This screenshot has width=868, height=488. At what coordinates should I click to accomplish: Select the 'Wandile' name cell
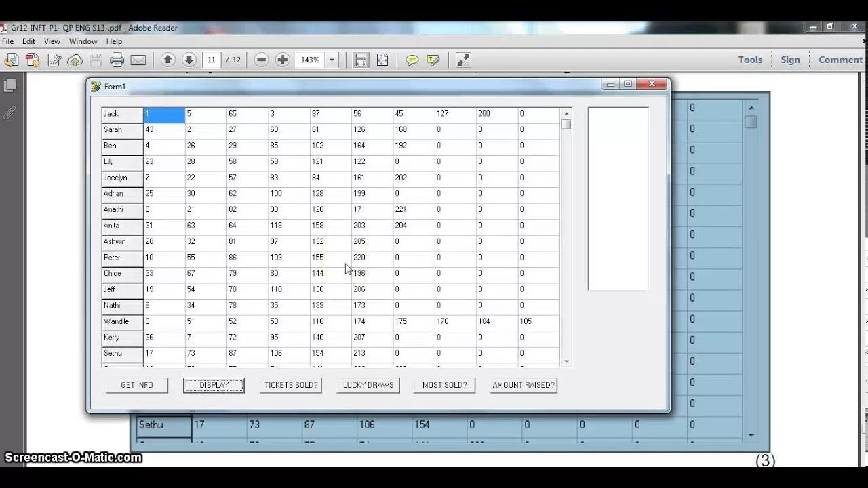[x=123, y=322]
